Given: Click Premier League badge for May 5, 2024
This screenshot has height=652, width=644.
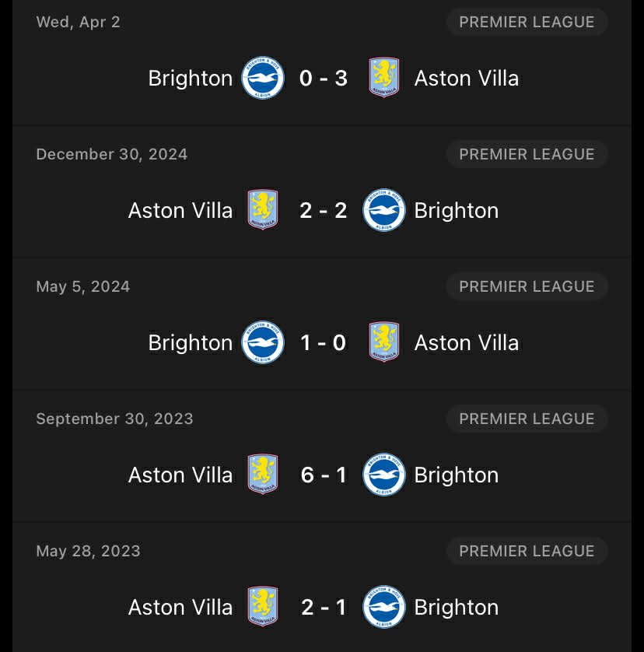Looking at the screenshot, I should pos(527,286).
